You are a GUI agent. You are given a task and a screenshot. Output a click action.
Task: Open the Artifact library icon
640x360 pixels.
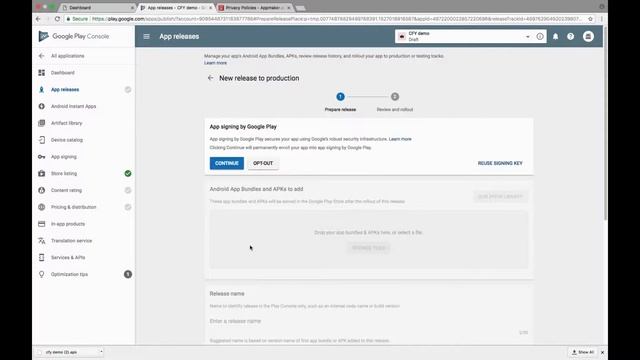[x=42, y=123]
